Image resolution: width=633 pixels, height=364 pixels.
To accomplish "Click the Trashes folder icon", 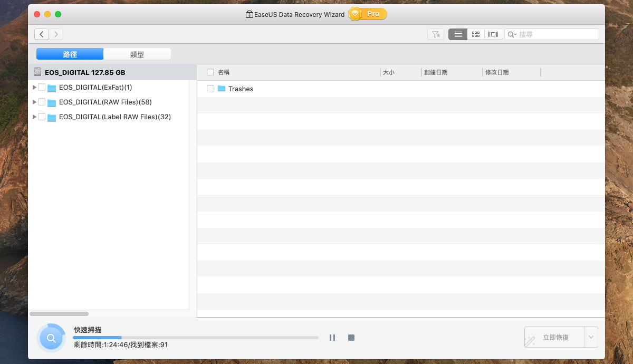I will 222,88.
